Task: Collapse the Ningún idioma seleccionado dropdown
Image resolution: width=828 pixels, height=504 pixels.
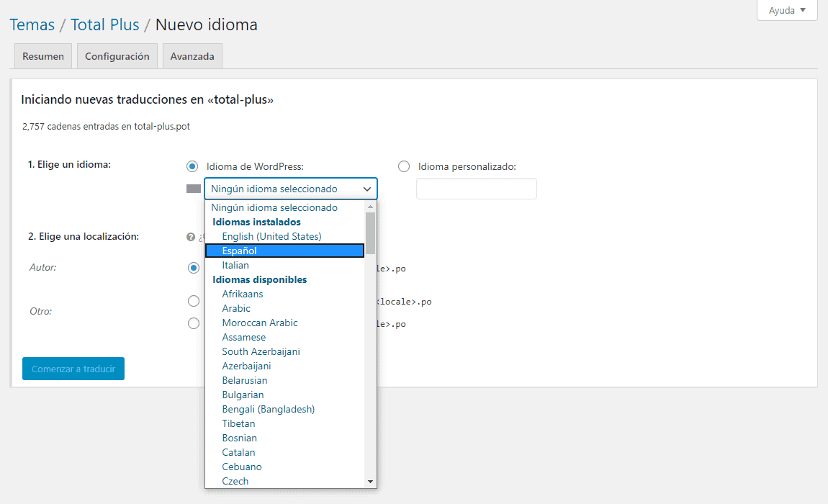Action: (x=290, y=189)
